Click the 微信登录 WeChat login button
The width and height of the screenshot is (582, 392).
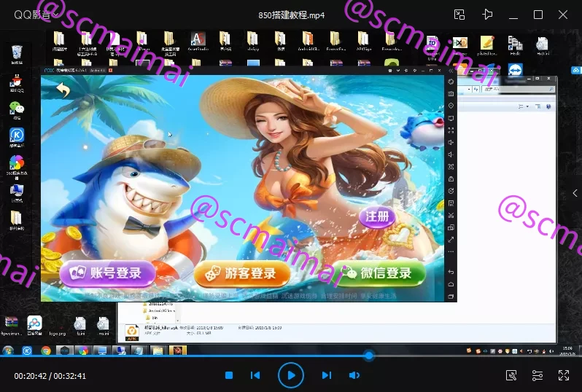click(x=378, y=273)
